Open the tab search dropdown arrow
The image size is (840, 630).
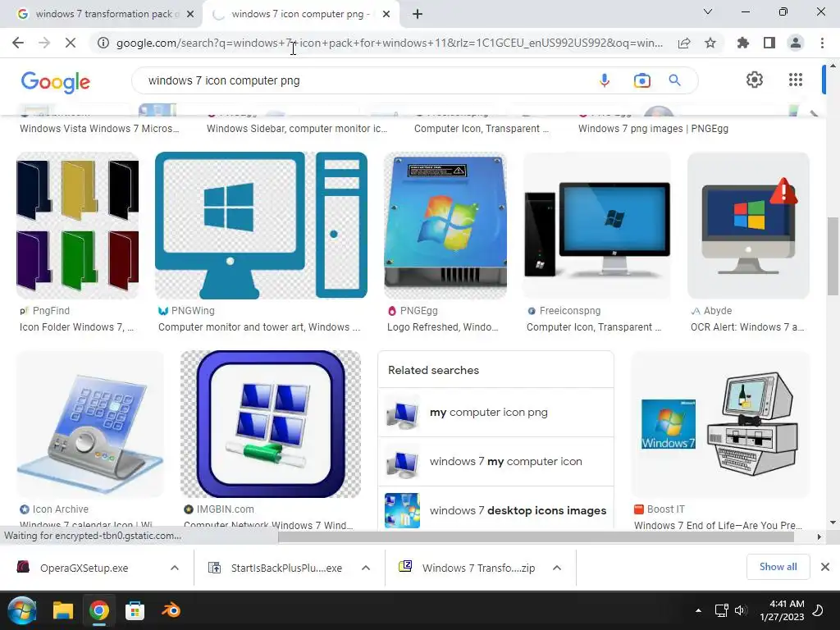708,11
